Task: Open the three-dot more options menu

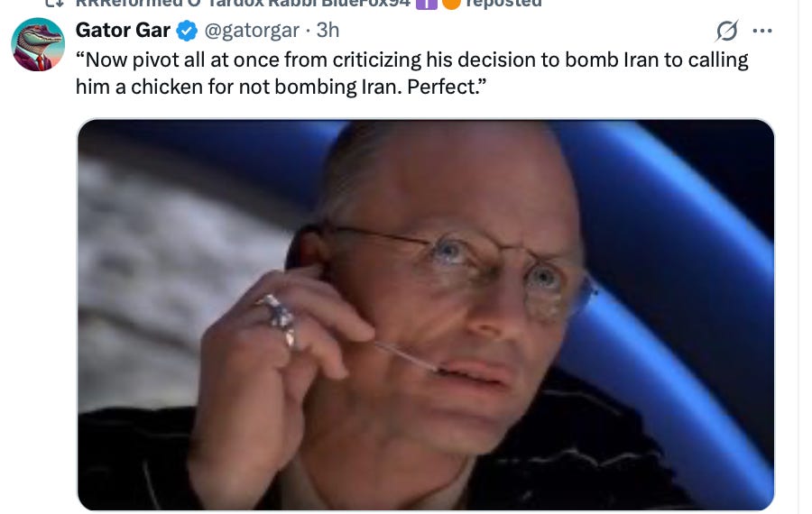Action: (762, 31)
